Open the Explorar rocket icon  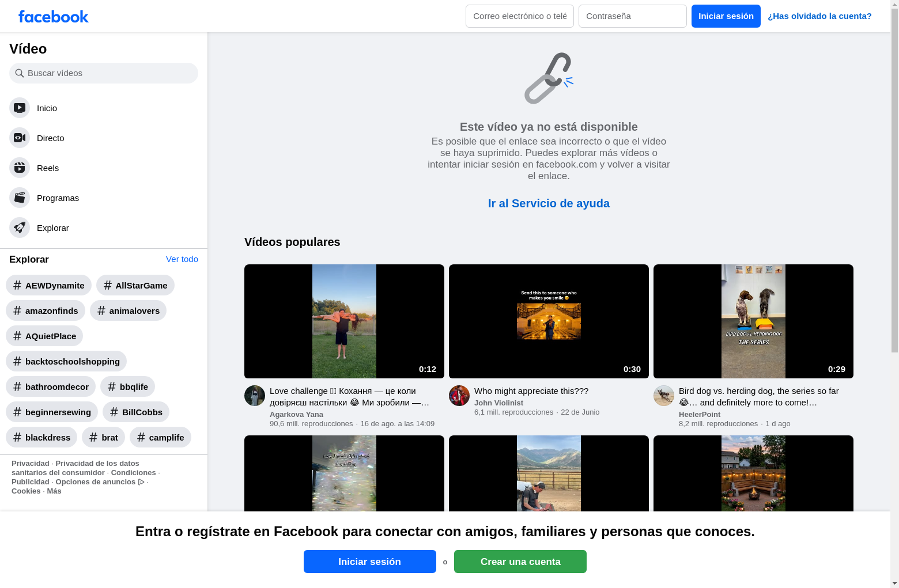(20, 227)
